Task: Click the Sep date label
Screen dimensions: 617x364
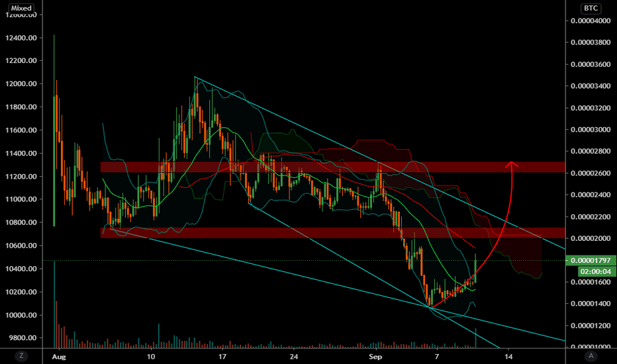Action: point(375,357)
